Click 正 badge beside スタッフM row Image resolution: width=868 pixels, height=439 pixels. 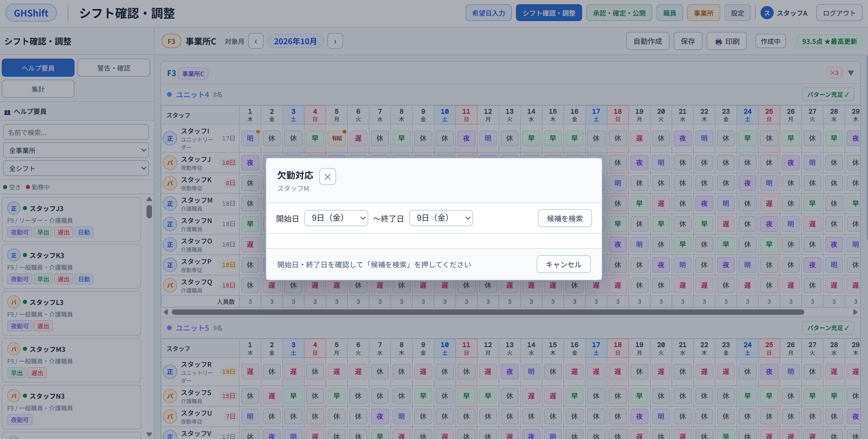click(170, 204)
